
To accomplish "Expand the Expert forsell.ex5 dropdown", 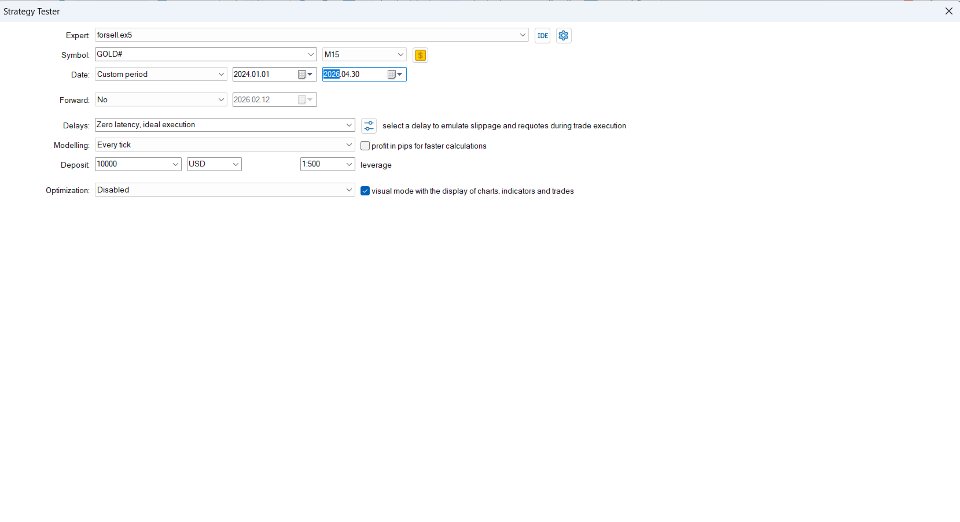I will click(x=523, y=35).
